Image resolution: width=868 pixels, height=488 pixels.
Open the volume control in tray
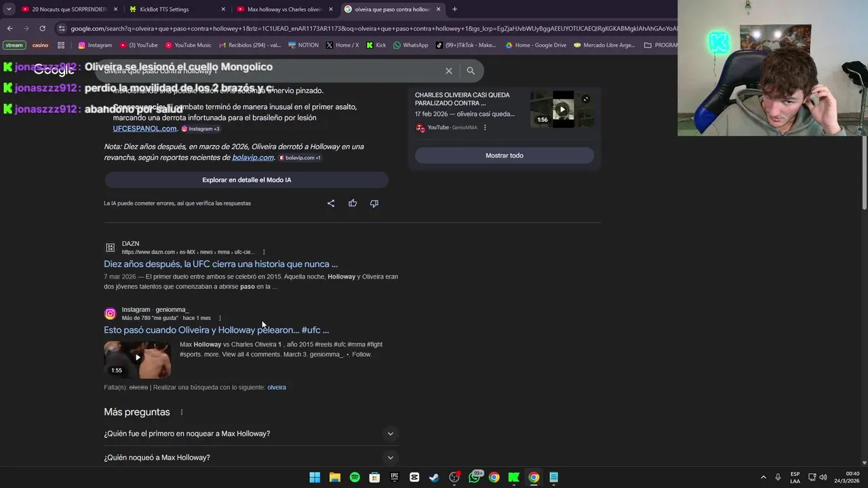pyautogui.click(x=823, y=477)
